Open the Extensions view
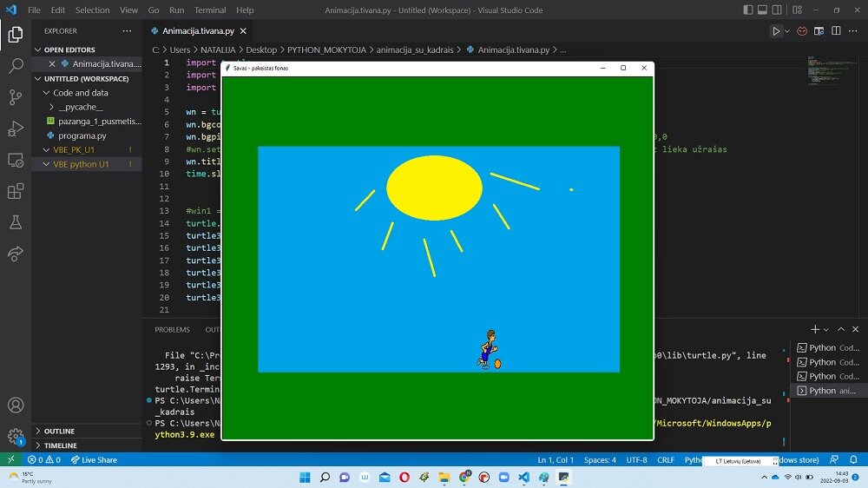This screenshot has height=488, width=868. 15,191
